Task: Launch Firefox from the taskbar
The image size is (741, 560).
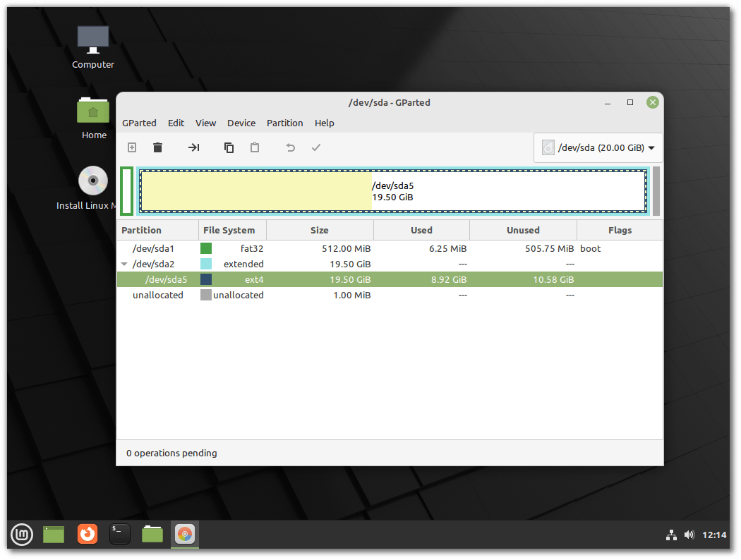Action: [88, 535]
